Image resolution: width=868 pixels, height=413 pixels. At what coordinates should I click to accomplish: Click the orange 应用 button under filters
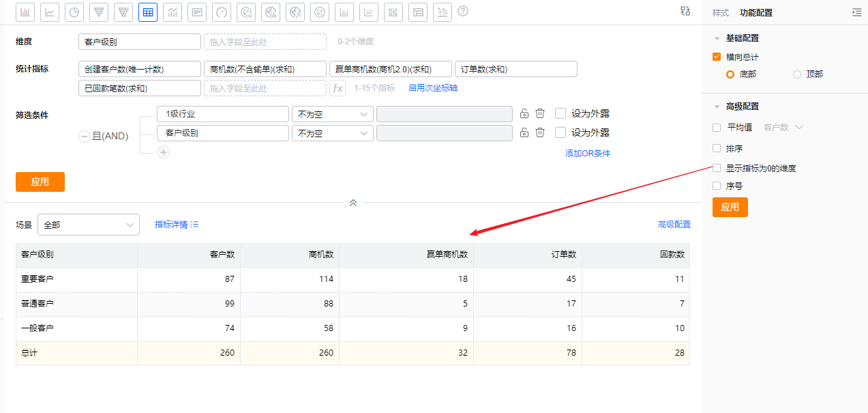tap(40, 182)
